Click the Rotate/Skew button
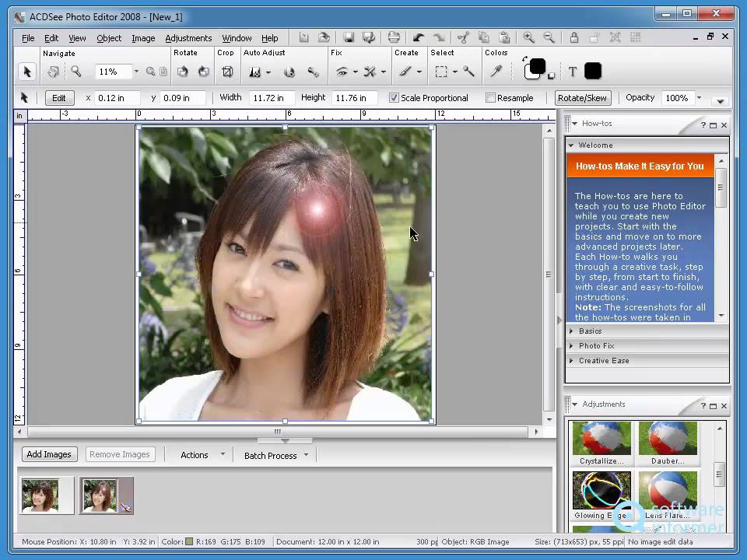This screenshot has width=747, height=560. [583, 98]
